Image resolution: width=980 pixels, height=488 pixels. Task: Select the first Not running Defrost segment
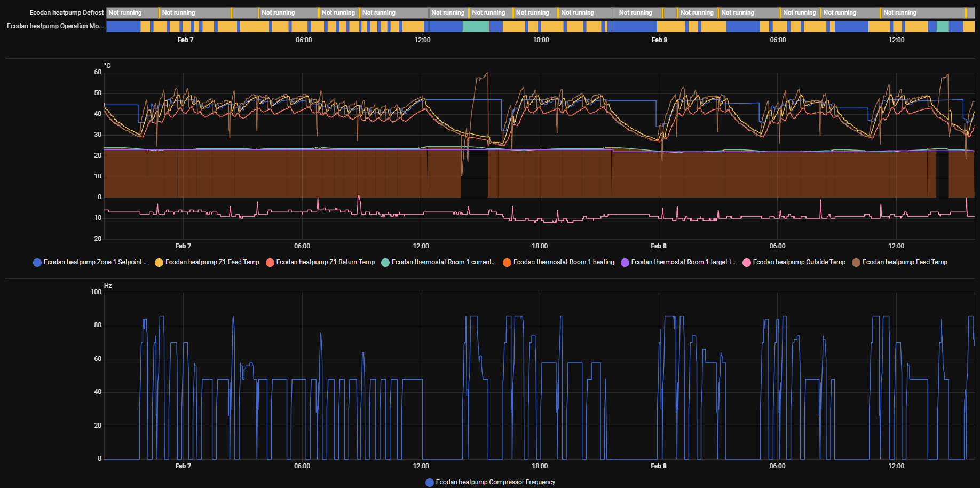[x=132, y=13]
